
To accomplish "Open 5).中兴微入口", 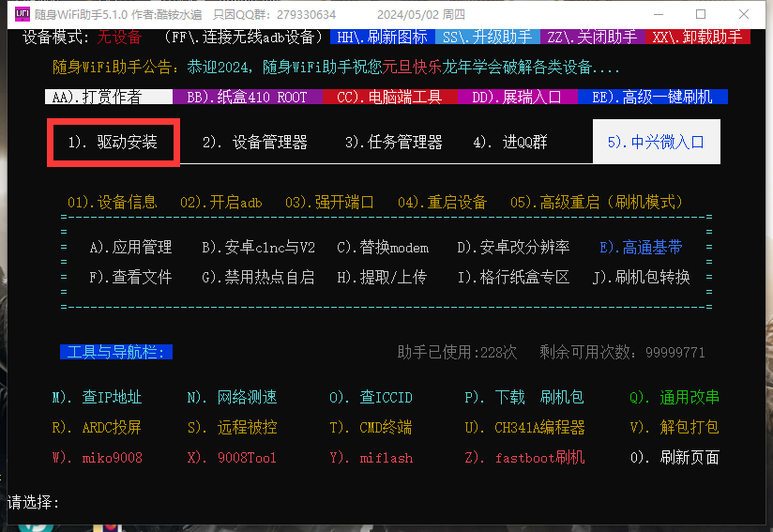I will pos(656,142).
